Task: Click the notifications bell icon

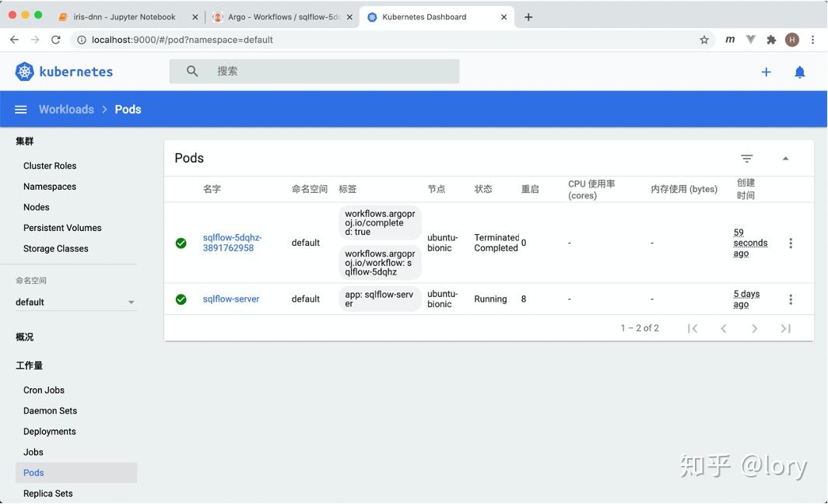Action: 801,72
